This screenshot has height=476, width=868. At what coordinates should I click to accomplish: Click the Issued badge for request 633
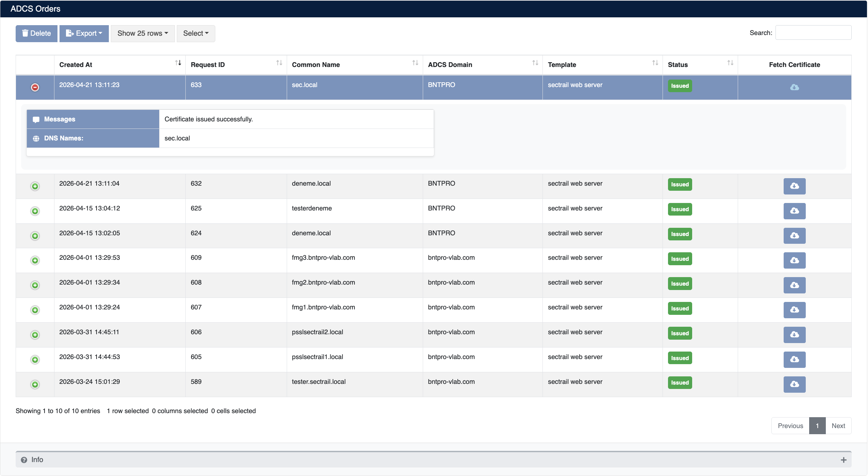pyautogui.click(x=680, y=86)
